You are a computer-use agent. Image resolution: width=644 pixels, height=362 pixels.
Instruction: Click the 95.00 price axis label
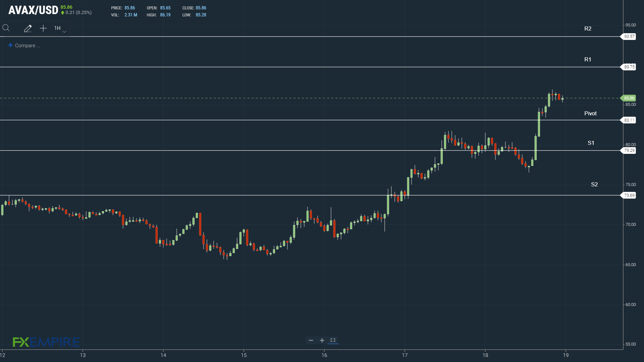coord(630,25)
